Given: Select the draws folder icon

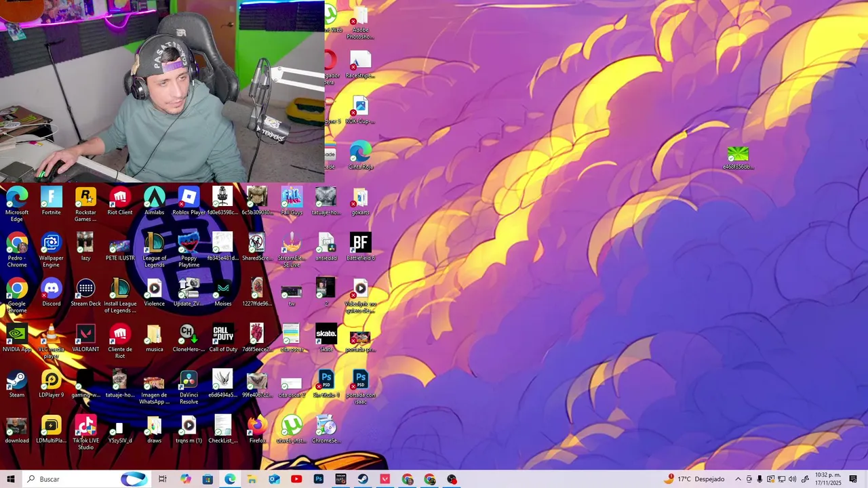Looking at the screenshot, I should tap(155, 429).
